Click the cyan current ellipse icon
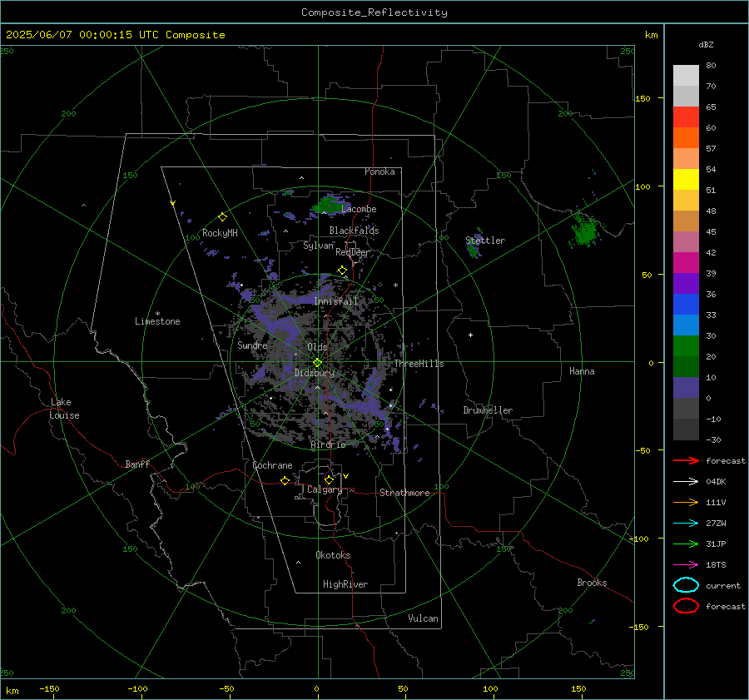Image resolution: width=749 pixels, height=700 pixels. click(686, 585)
